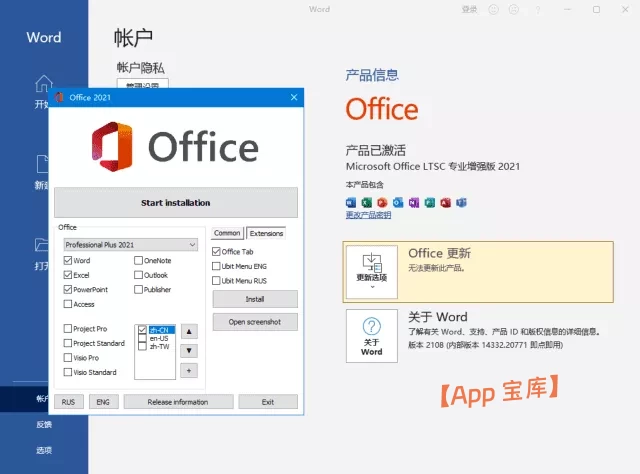This screenshot has width=640, height=474.
Task: Select the Extensions tab
Action: 266,233
